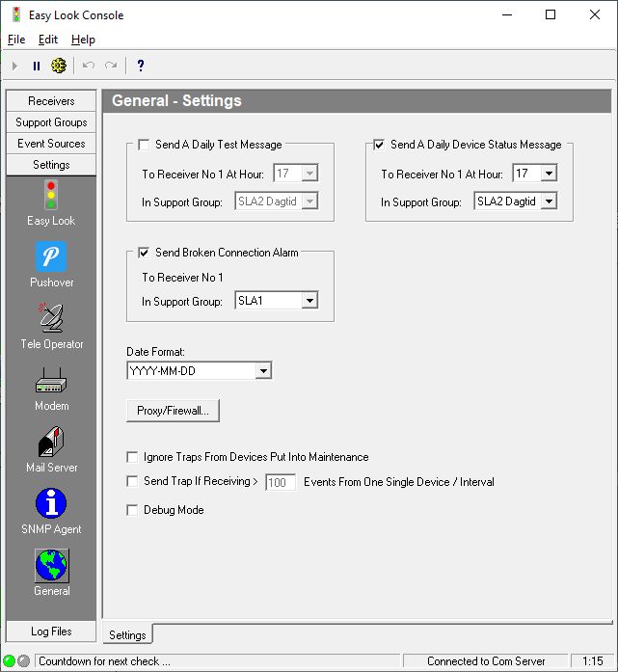This screenshot has width=618, height=672.
Task: Click the Date Format label
Action: coord(155,352)
